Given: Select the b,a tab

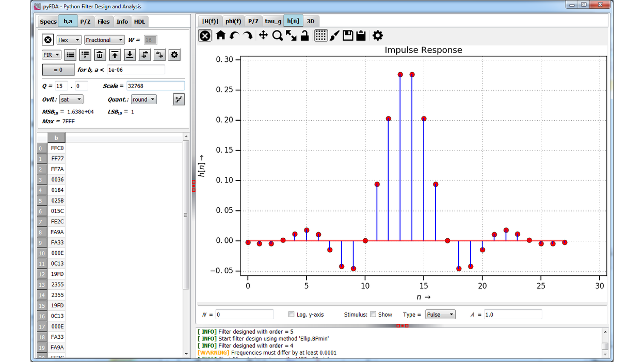Looking at the screenshot, I should click(68, 21).
